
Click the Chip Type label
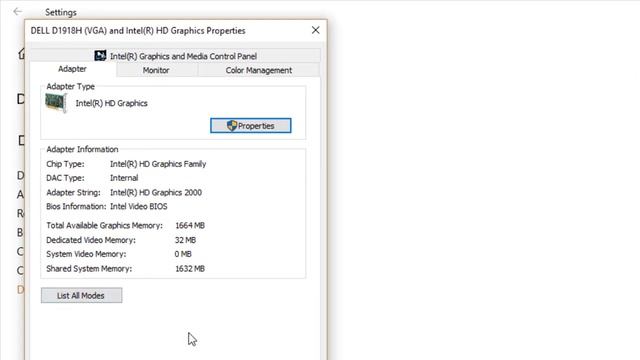[x=65, y=164]
